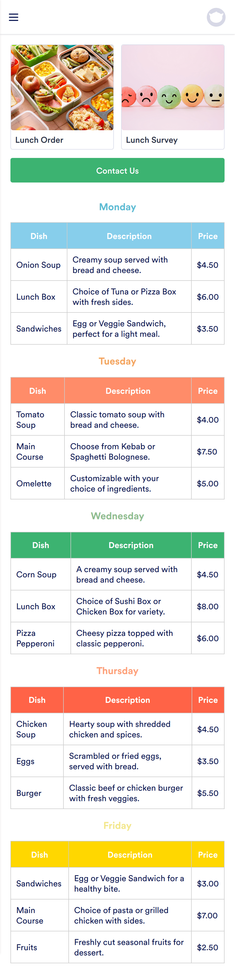Click the $7.50 Main Course price on Tuesday

(208, 452)
